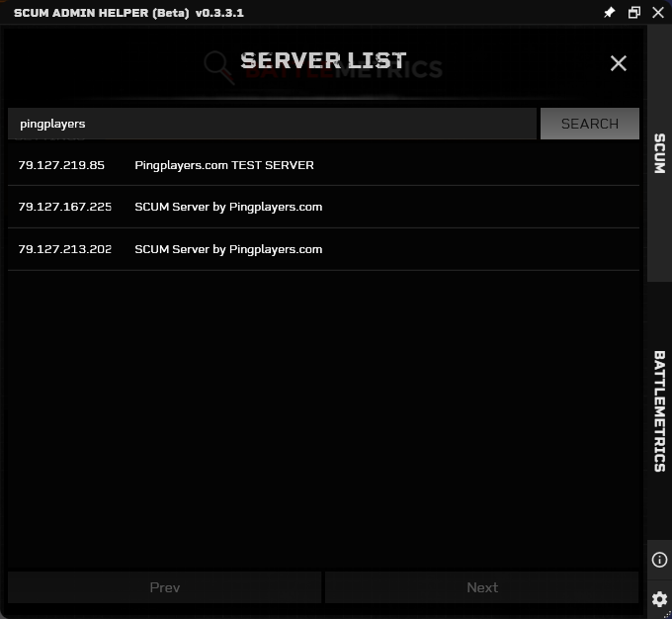Focus the search field containing pingplayers
Screen dimensions: 672x619
272,124
